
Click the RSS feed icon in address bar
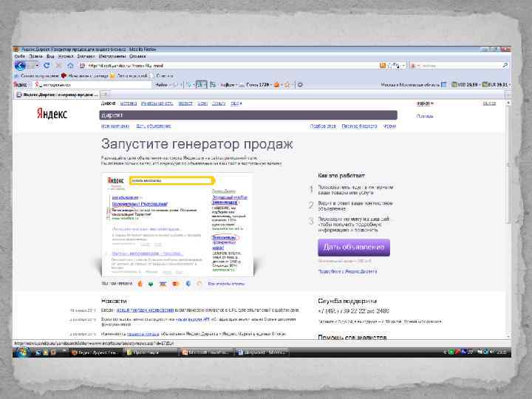pos(383,66)
